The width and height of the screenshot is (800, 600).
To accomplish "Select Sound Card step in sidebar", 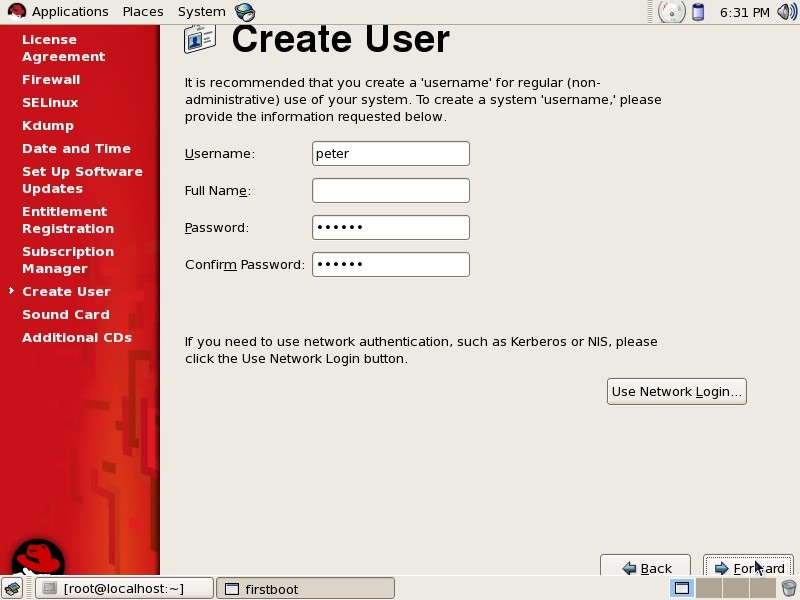I will 66,314.
